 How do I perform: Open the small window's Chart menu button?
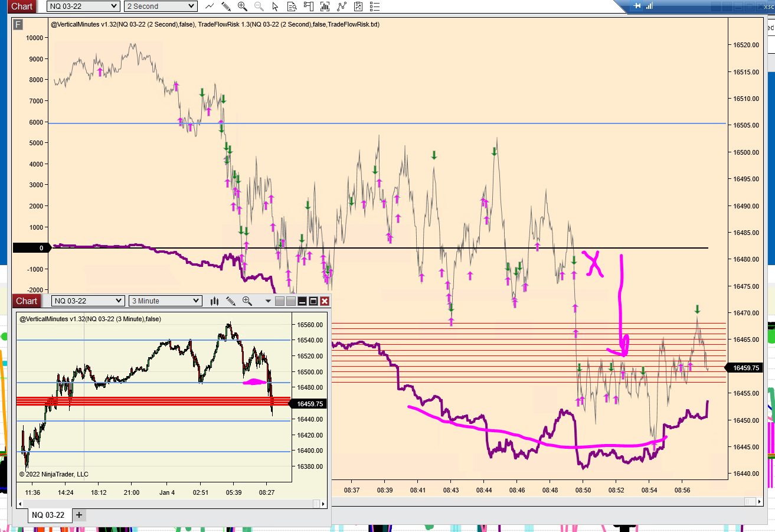point(27,301)
